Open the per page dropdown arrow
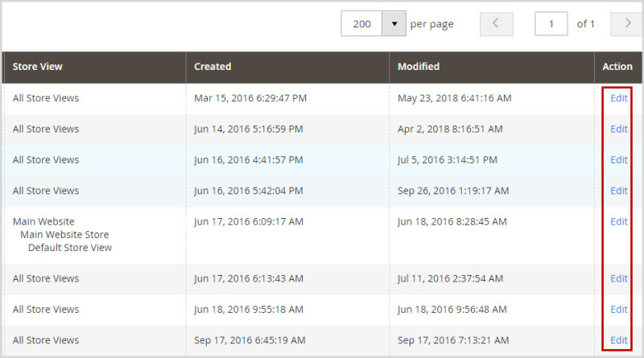The width and height of the screenshot is (644, 358). pyautogui.click(x=394, y=24)
